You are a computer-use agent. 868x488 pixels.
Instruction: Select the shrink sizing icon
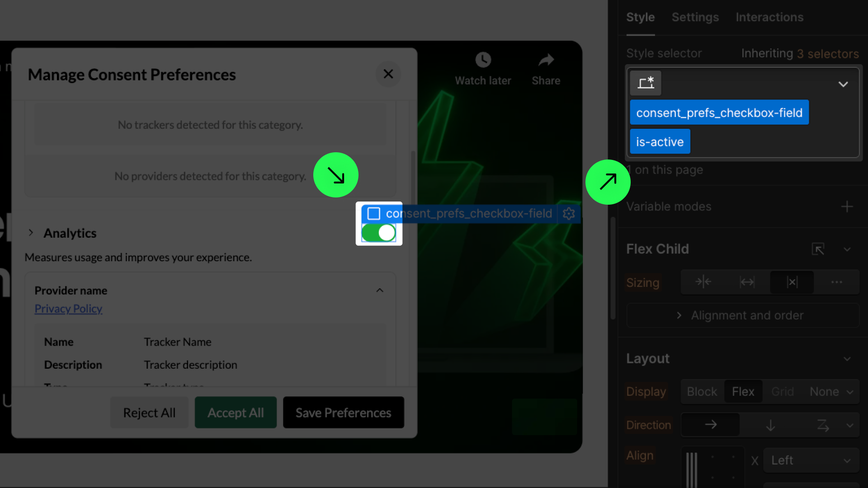tap(703, 282)
